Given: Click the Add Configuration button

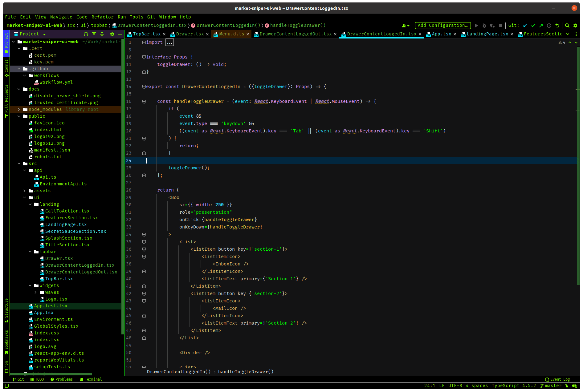Looking at the screenshot, I should [443, 25].
